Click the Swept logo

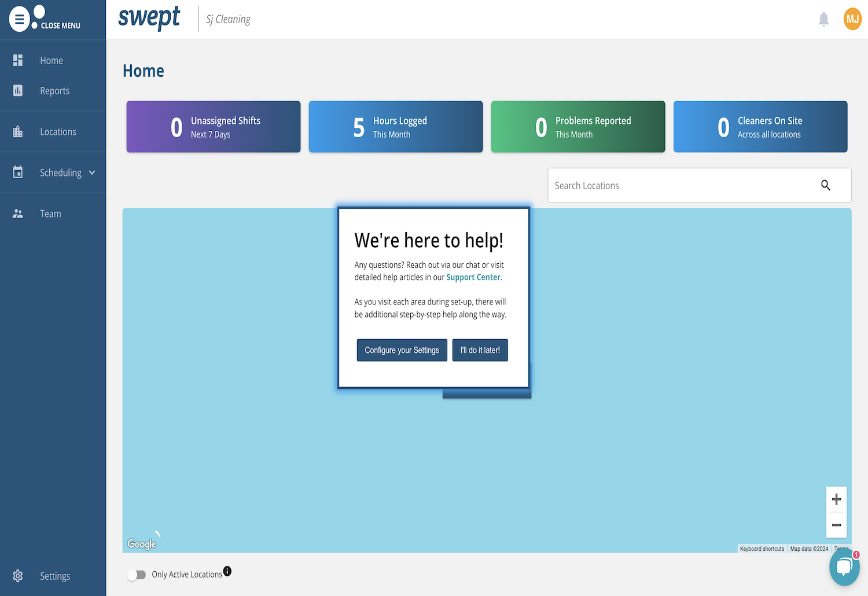click(x=149, y=19)
